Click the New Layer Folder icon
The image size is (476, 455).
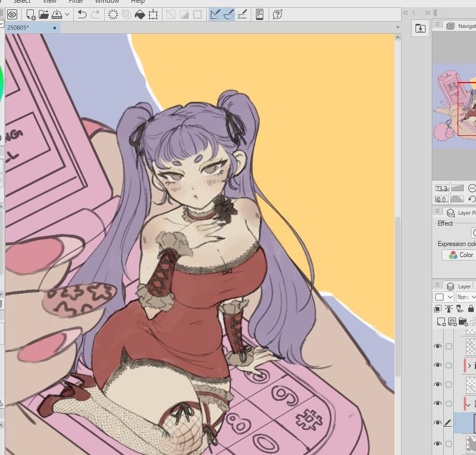[463, 321]
